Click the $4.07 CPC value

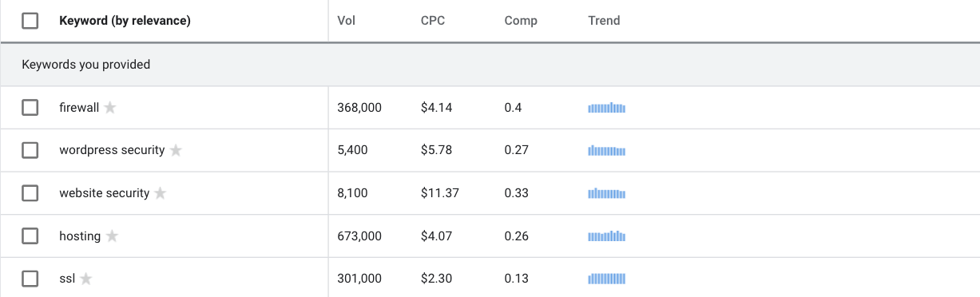[x=437, y=236]
